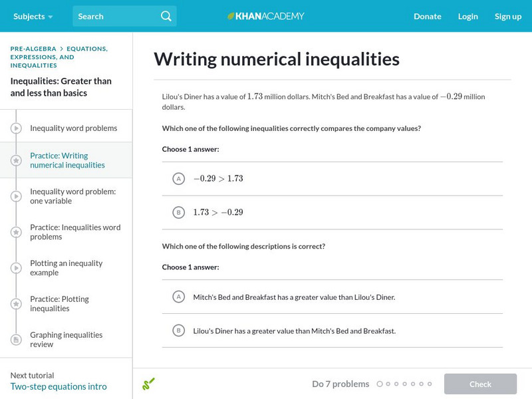Open the Two-step equations intro tutorial
The height and width of the screenshot is (399, 532).
coord(59,386)
